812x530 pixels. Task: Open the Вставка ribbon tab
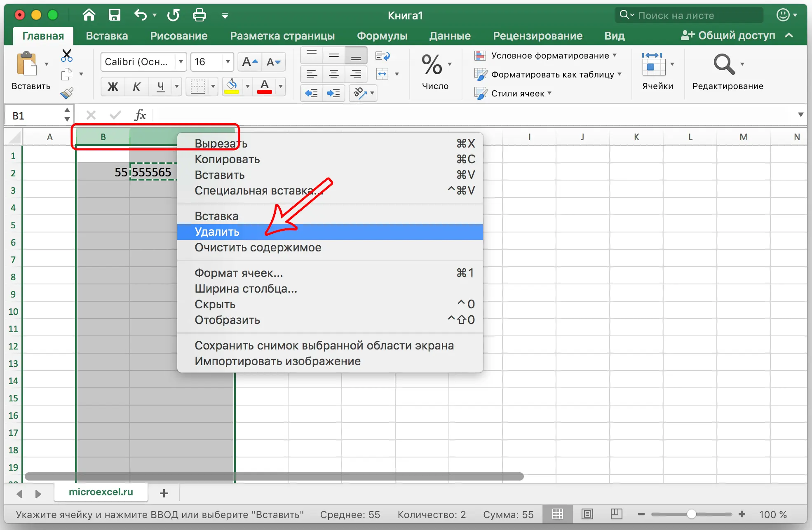(x=107, y=36)
